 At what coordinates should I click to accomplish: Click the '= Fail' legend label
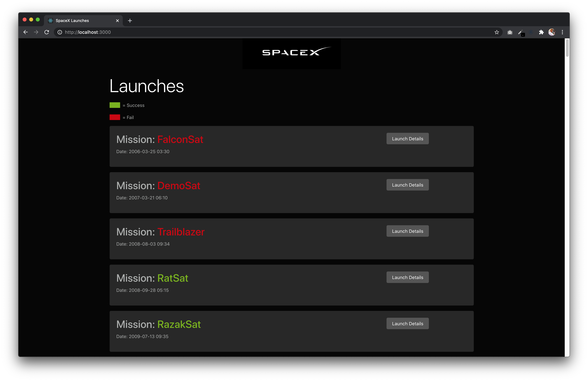[x=128, y=117]
